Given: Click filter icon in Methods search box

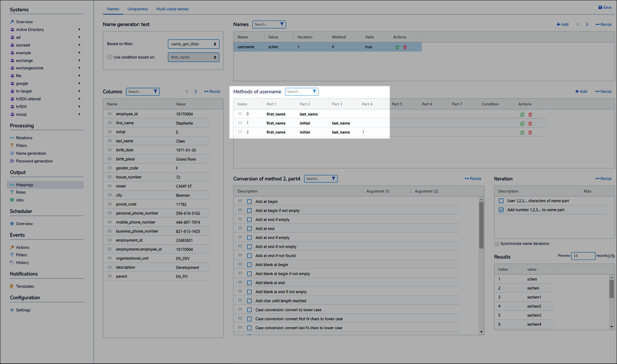Looking at the screenshot, I should click(314, 92).
